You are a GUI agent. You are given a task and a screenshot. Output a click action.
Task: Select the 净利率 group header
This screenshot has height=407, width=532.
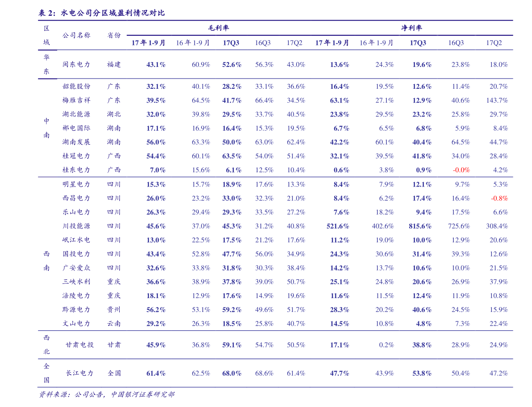pos(411,28)
